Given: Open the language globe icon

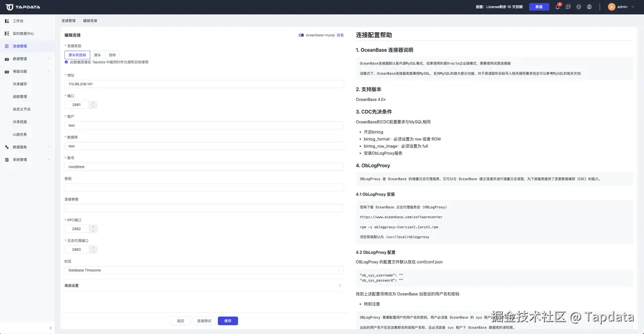Looking at the screenshot, I should pos(589,7).
